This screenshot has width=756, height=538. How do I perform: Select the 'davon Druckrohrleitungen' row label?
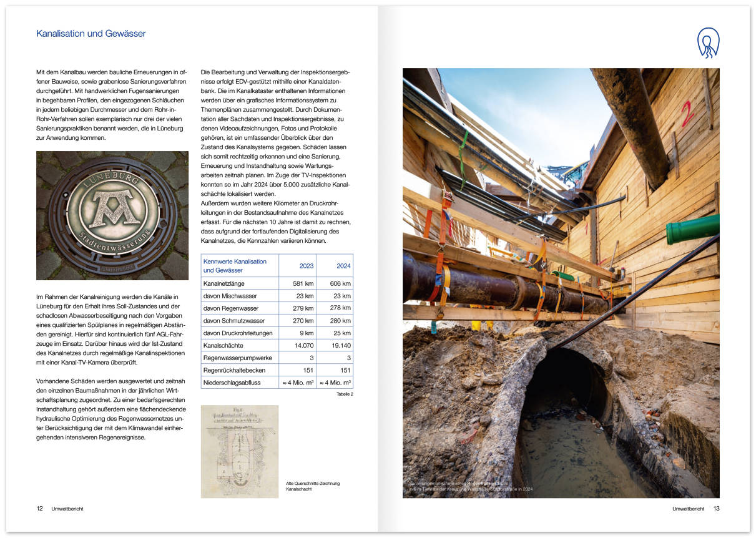coord(238,333)
